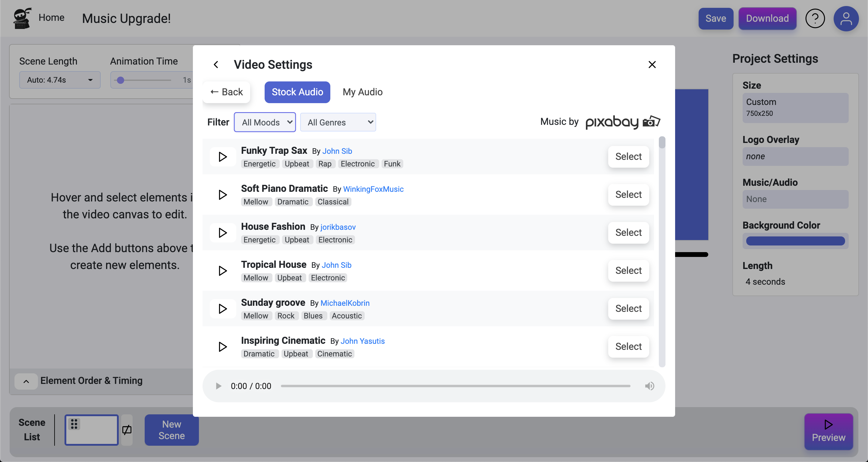This screenshot has width=868, height=462.
Task: Drag the audio preview playback slider
Action: 458,385
